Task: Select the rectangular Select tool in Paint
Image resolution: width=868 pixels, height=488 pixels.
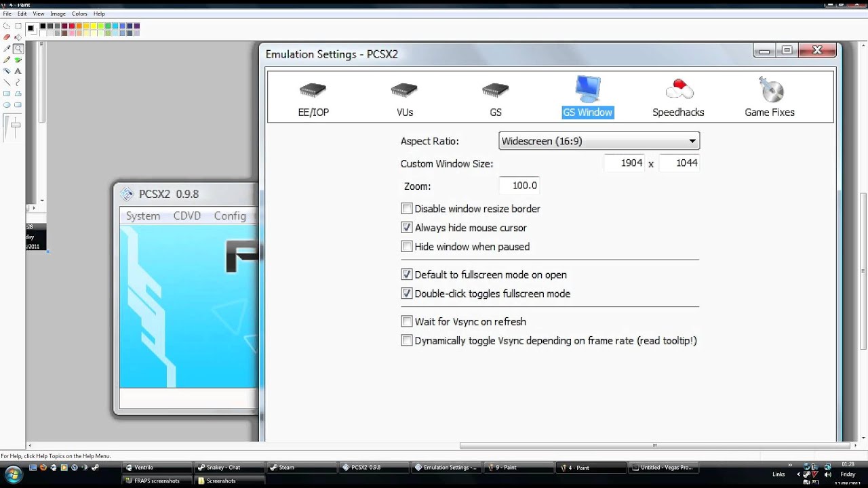Action: 18,26
